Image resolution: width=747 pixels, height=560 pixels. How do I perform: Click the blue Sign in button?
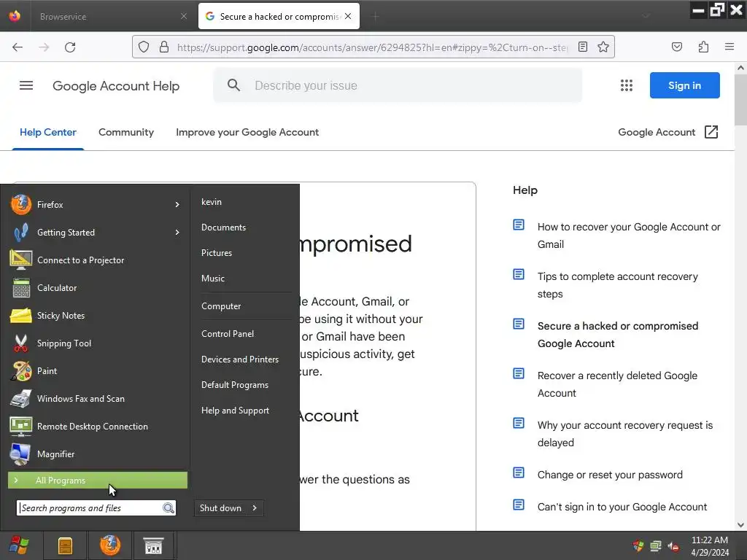[684, 85]
